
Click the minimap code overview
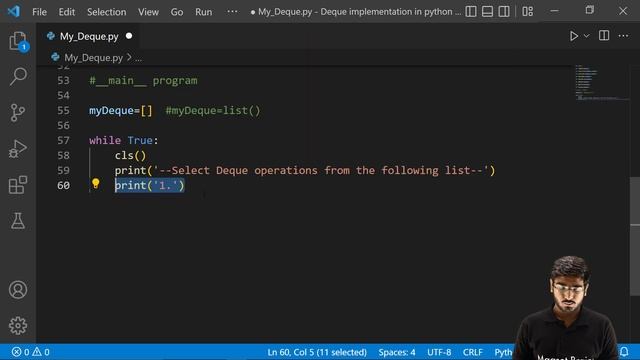click(602, 82)
